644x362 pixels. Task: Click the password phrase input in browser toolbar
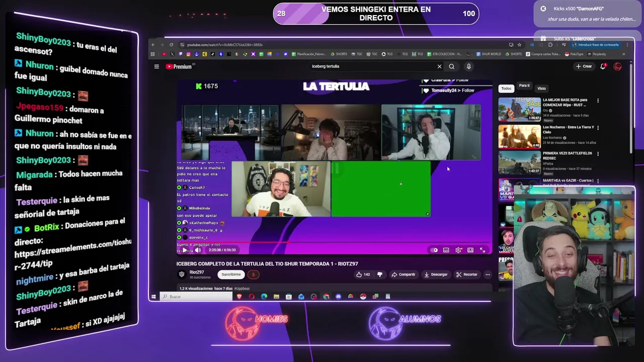coord(595,45)
